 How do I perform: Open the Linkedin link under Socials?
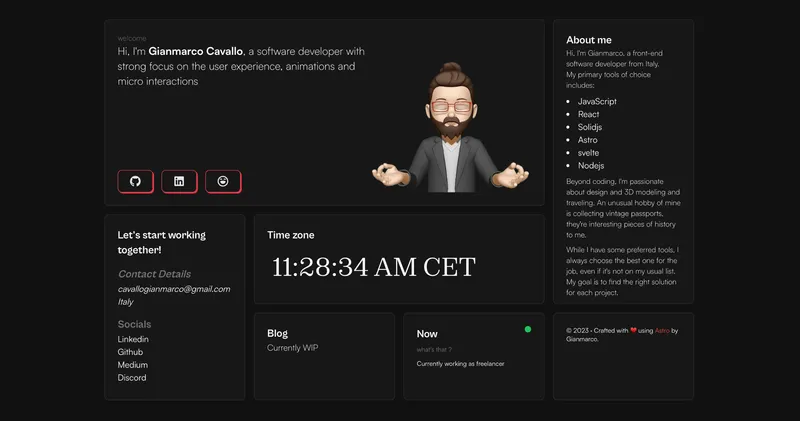tap(133, 339)
